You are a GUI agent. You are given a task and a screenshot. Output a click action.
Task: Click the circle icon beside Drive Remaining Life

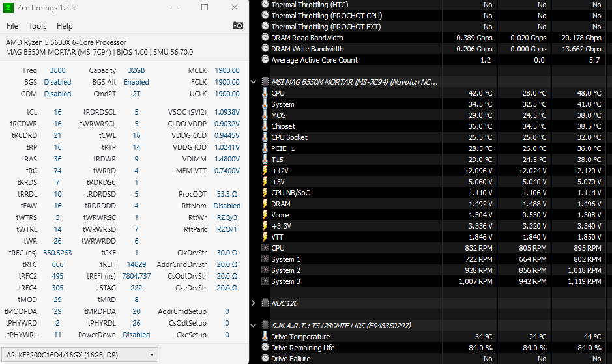click(265, 347)
